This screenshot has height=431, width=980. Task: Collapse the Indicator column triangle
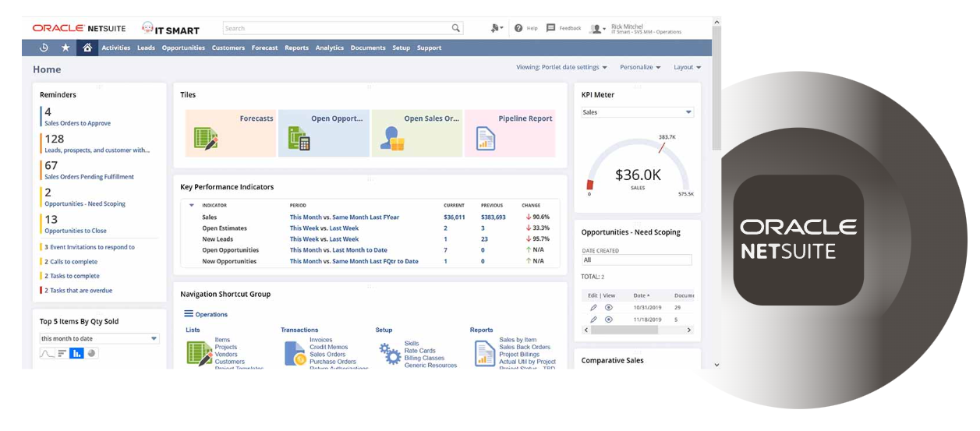click(192, 205)
